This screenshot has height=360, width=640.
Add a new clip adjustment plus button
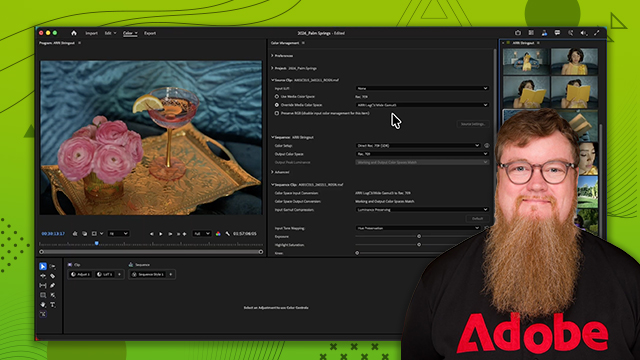tap(120, 274)
